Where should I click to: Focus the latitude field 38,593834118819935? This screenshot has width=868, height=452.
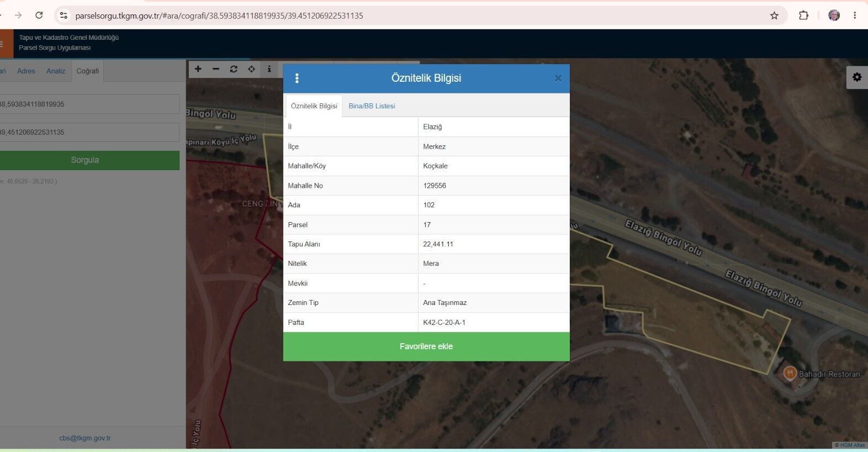88,104
